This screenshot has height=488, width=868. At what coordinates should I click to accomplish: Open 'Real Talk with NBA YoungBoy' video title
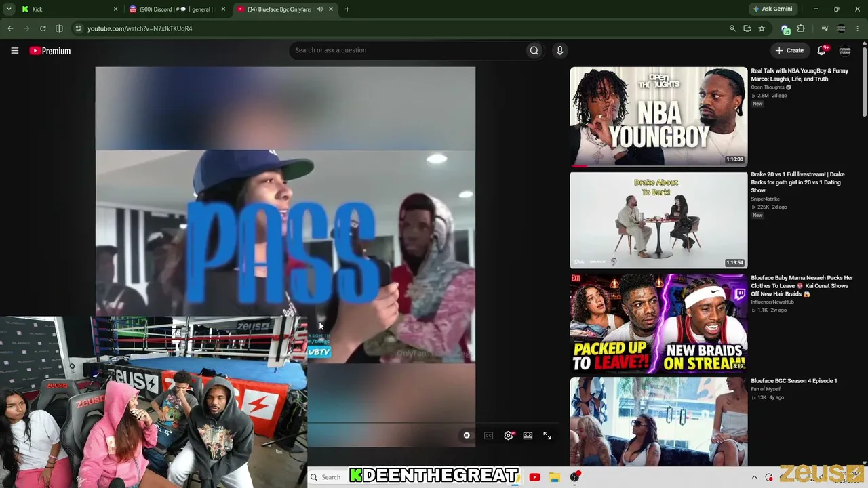coord(800,75)
